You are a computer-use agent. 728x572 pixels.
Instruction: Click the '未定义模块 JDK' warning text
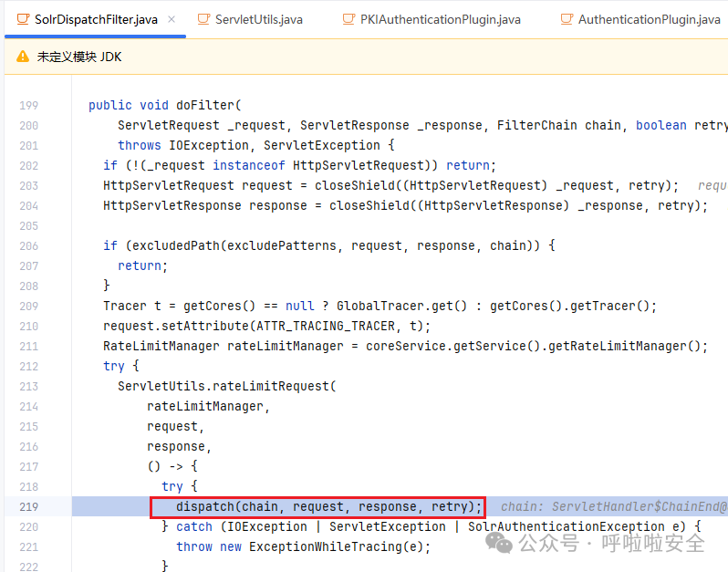[x=79, y=57]
